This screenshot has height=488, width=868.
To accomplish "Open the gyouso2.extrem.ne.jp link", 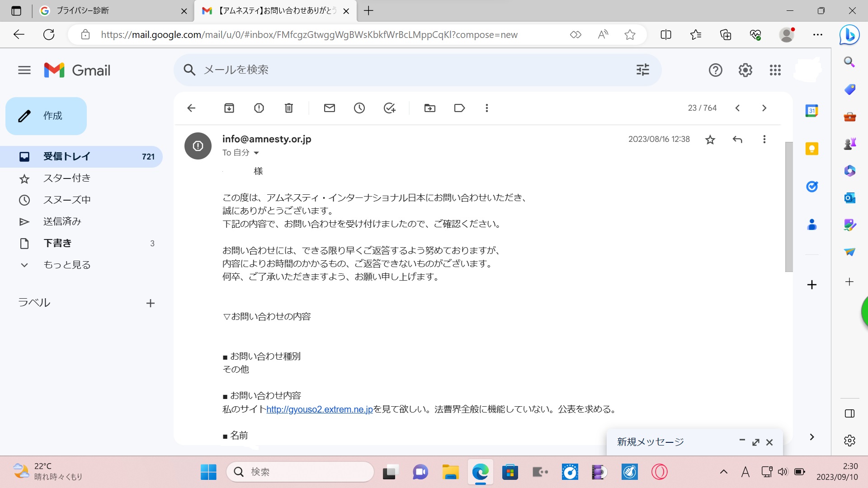I will point(320,409).
